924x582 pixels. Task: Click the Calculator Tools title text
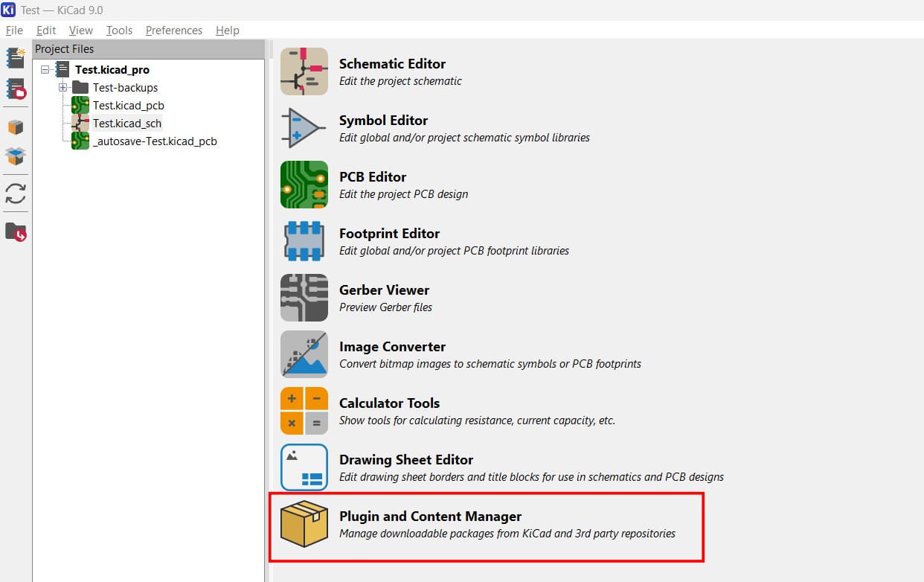pyautogui.click(x=389, y=403)
